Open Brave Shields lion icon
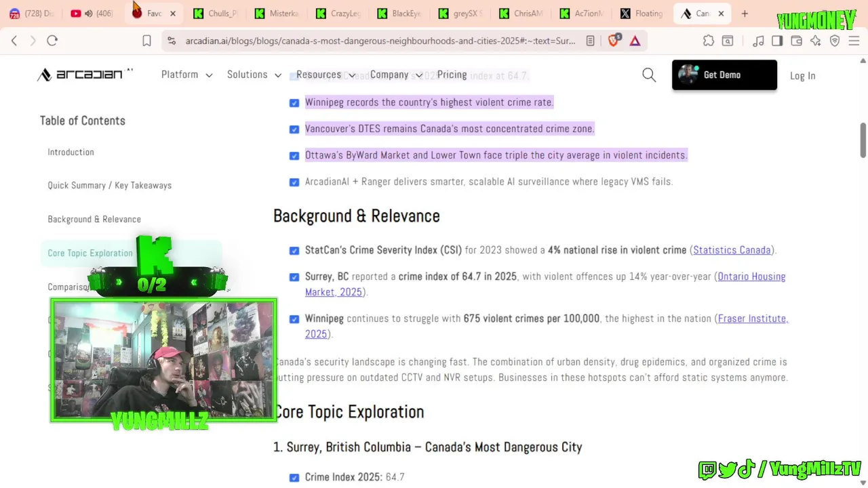868x488 pixels. 614,41
